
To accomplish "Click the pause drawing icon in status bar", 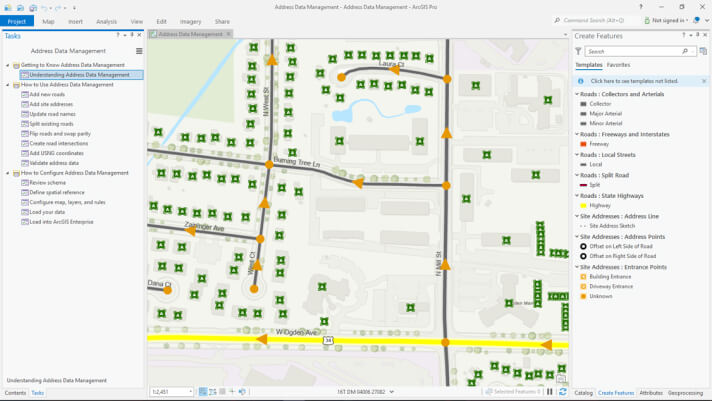I will (549, 391).
